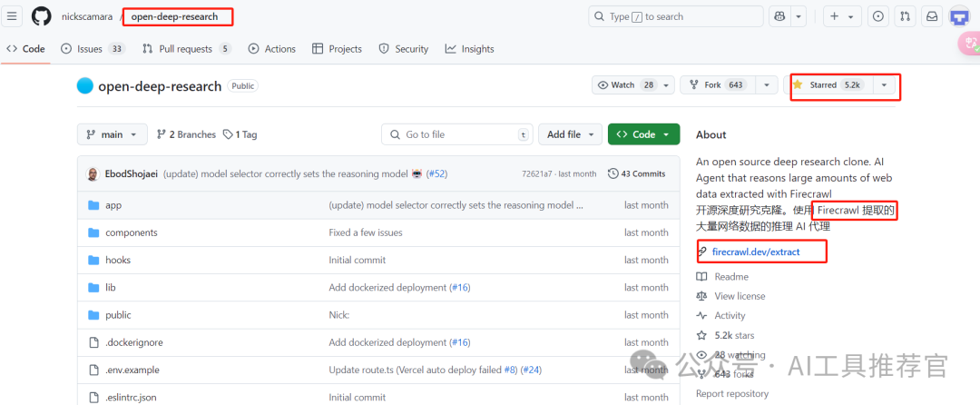Switch to the Code tab
The width and height of the screenshot is (980, 405).
coord(25,49)
